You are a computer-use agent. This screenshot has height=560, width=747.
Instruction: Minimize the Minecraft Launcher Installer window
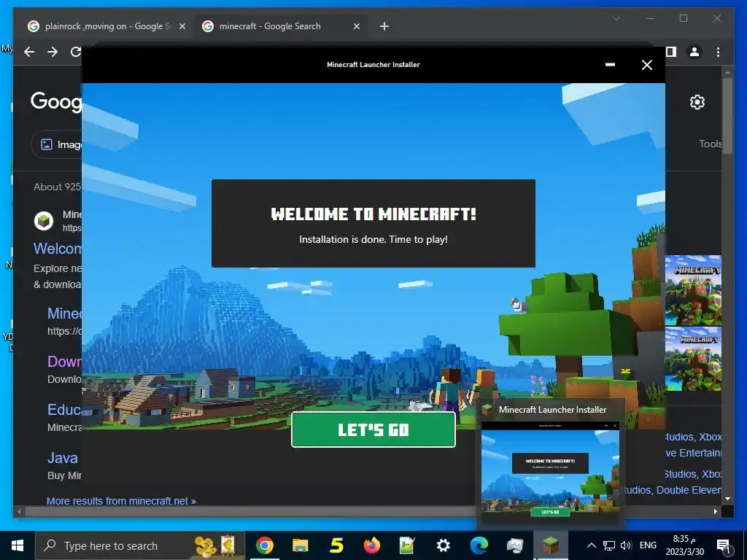point(610,65)
